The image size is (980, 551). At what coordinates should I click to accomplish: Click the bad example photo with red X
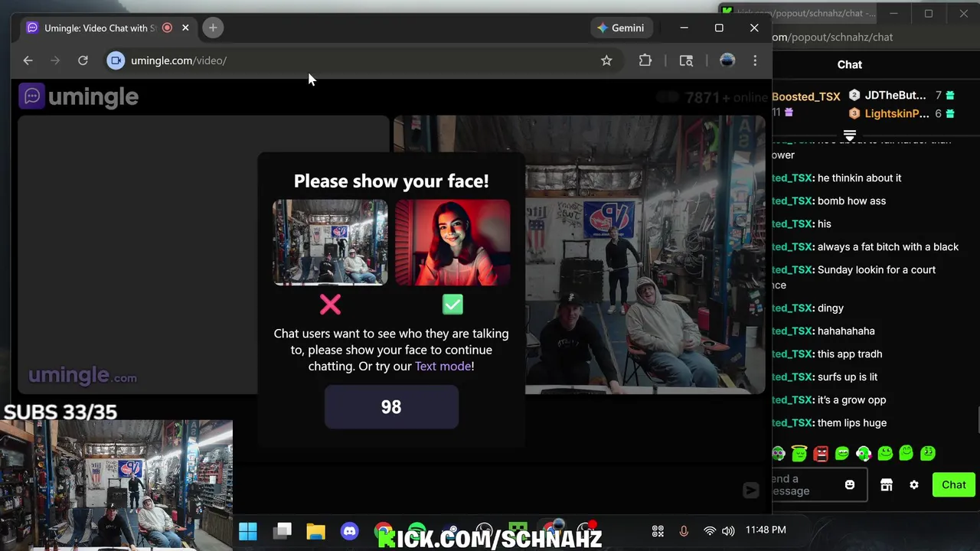(330, 243)
